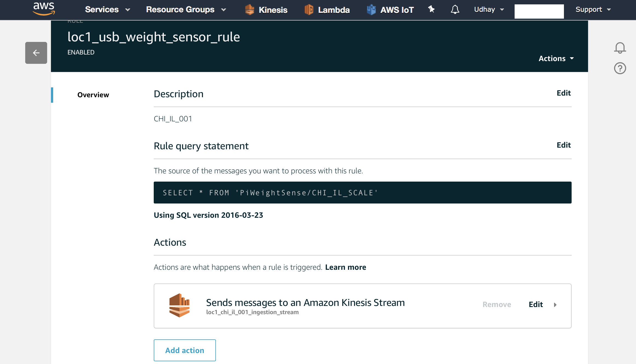Expand the Kinesis action chevron arrow
636x364 pixels.
tap(555, 305)
